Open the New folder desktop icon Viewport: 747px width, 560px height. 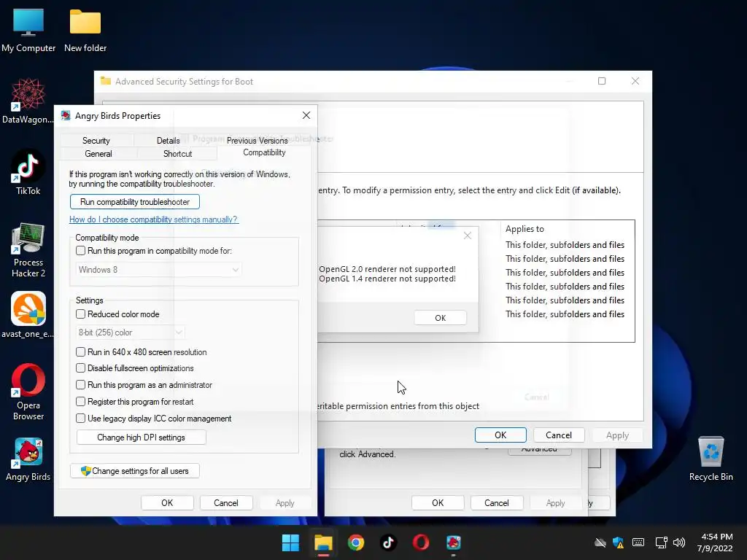[x=85, y=31]
